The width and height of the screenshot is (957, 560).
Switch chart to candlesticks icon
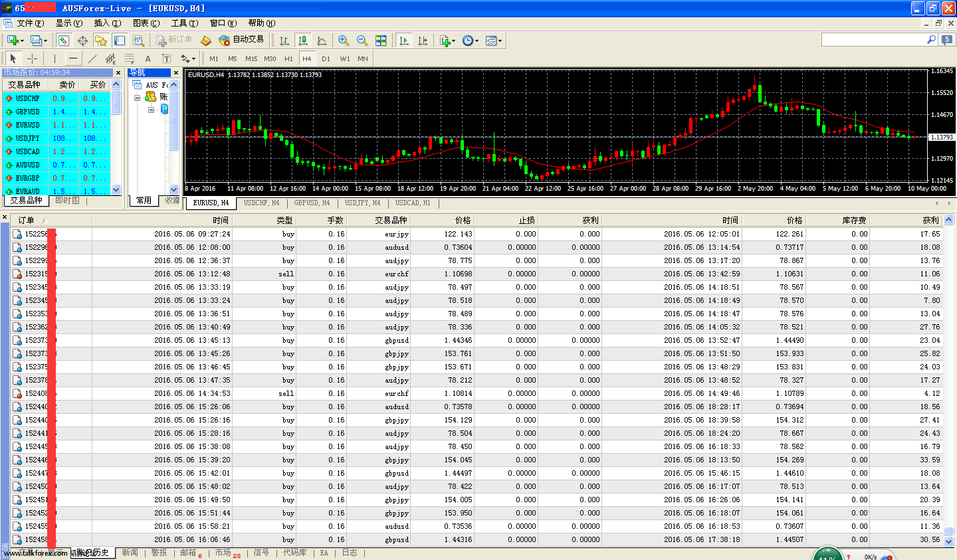(x=303, y=41)
